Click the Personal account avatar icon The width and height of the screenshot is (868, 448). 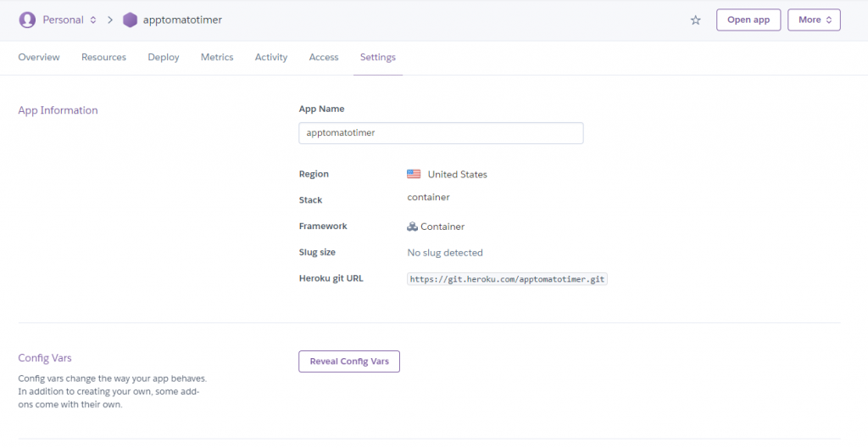[27, 20]
